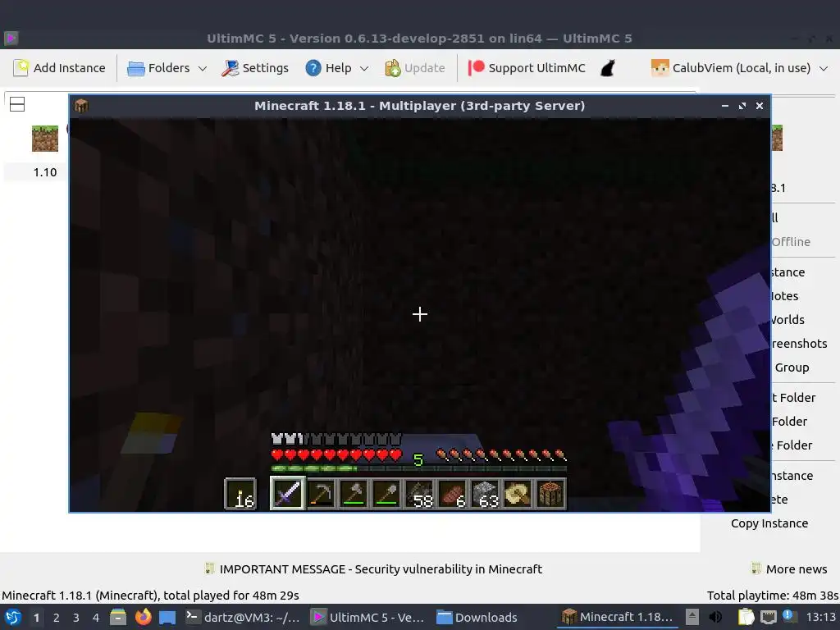Click the Minecraft window title bar icon

(81, 106)
